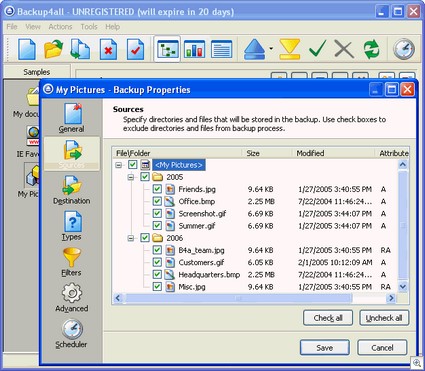The height and width of the screenshot is (371, 425).
Task: Switch to the summary list view icon
Action: click(221, 49)
